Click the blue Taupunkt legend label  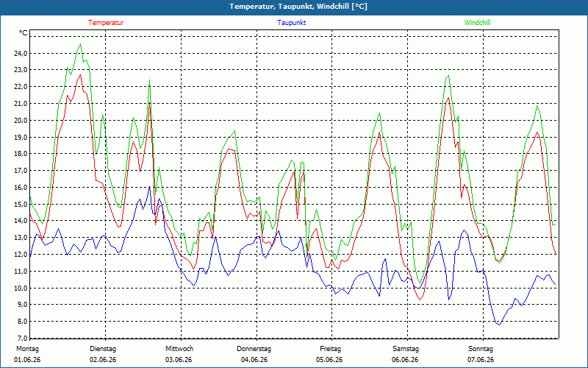(x=291, y=23)
